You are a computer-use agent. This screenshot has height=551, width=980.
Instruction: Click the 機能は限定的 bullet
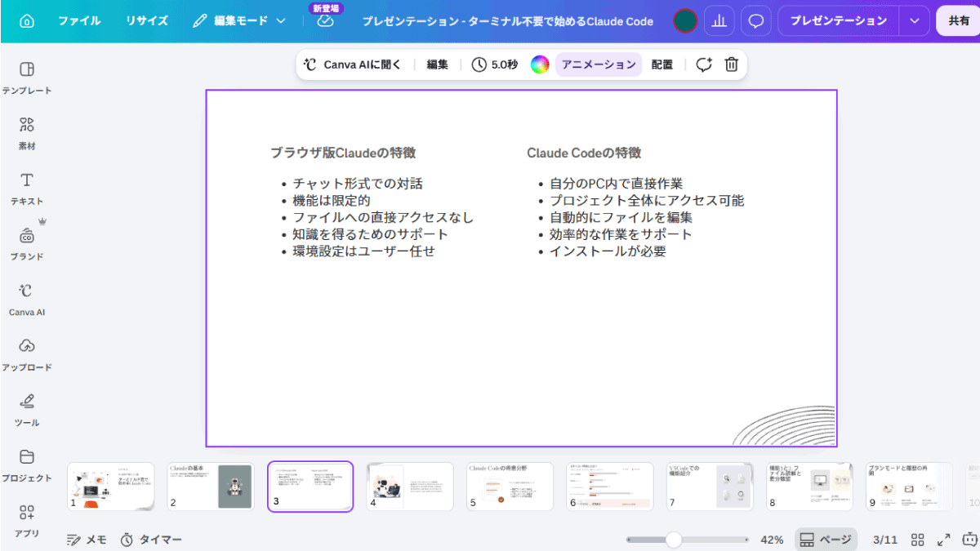coord(332,201)
